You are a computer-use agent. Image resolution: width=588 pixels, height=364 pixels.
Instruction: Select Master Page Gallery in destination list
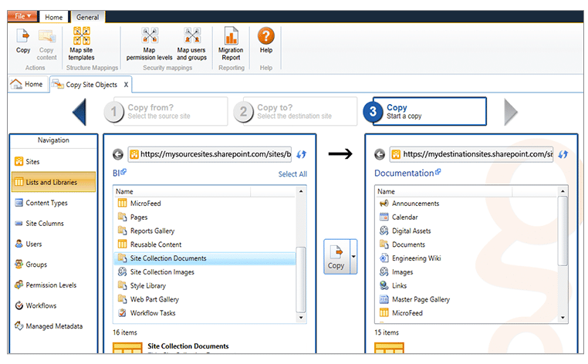tap(467, 299)
